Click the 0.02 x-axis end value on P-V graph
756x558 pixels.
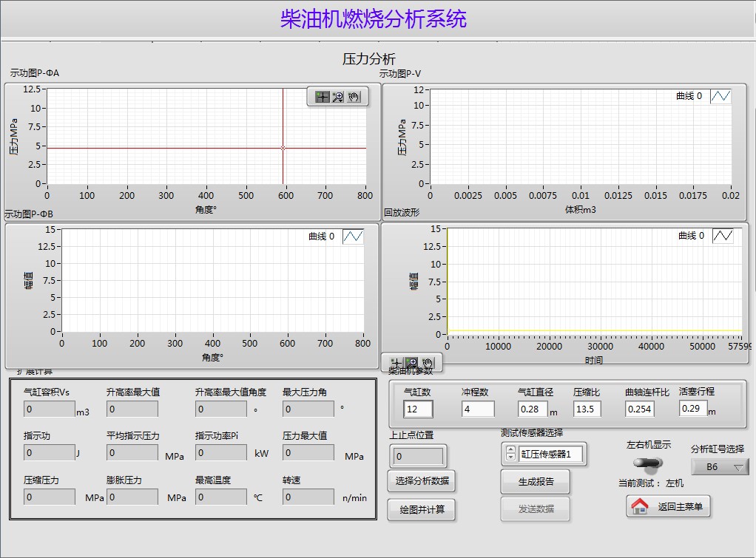(x=730, y=195)
